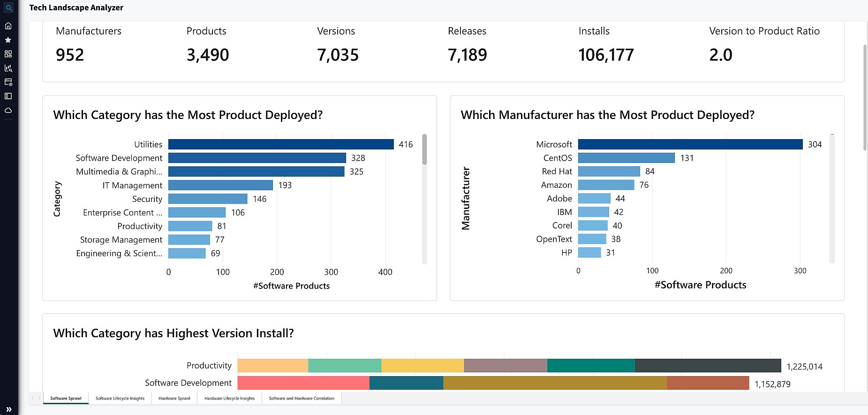Click the 1,225,014 total label

click(805, 366)
